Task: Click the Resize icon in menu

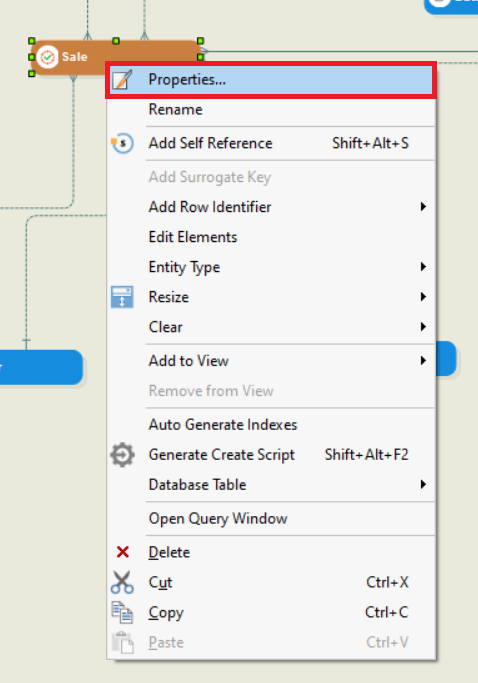Action: point(122,297)
